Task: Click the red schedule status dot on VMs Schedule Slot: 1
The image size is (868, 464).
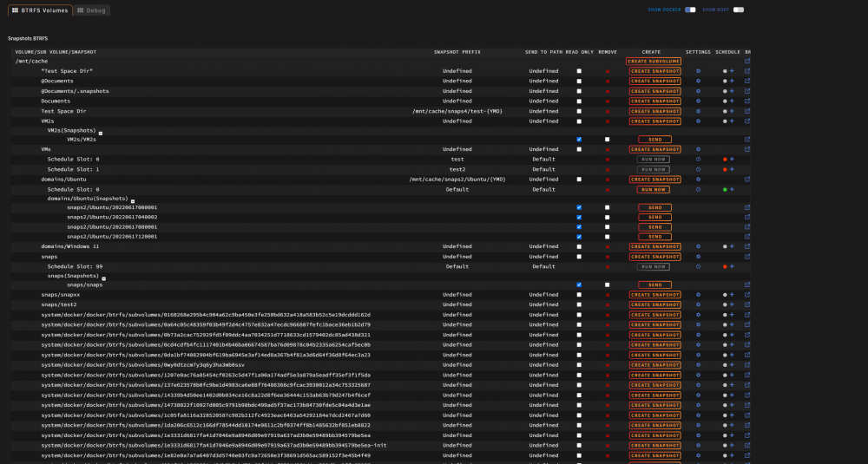Action: click(x=725, y=170)
